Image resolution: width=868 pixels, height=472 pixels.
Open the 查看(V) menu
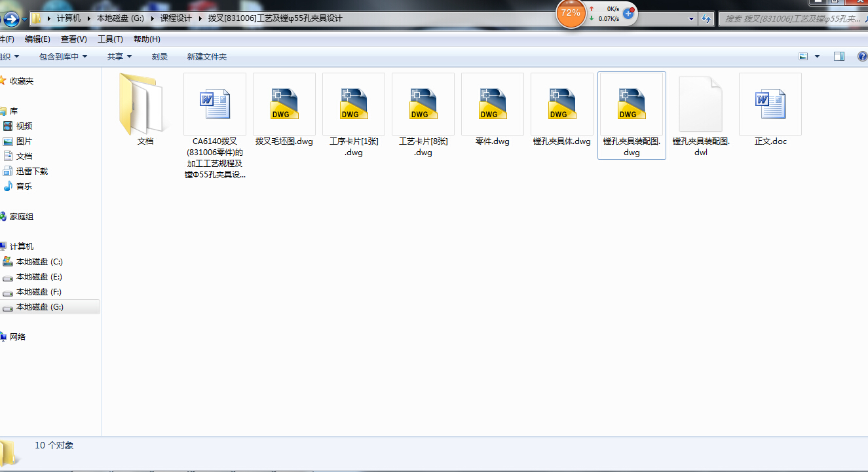click(73, 39)
